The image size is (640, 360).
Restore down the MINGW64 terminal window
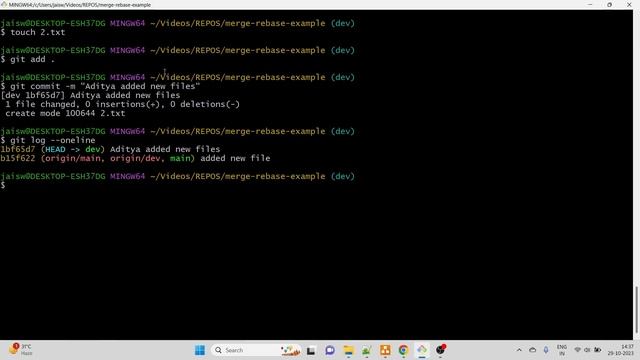(x=609, y=4)
